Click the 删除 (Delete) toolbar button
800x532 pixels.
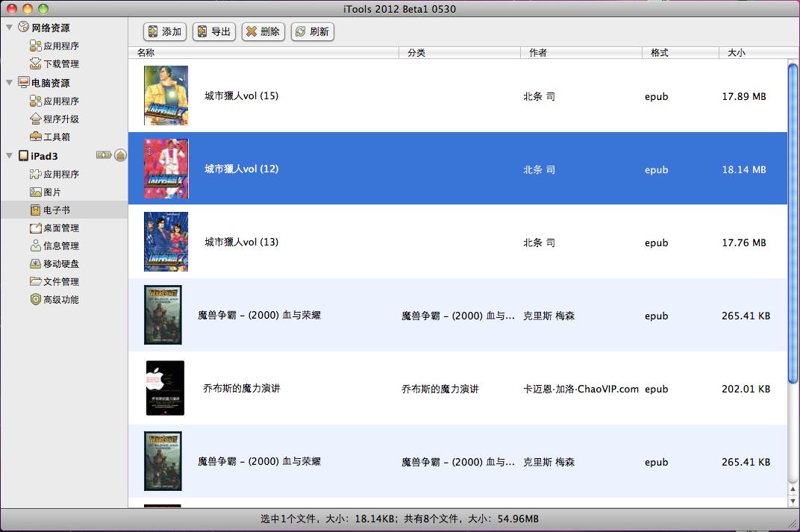pos(263,31)
